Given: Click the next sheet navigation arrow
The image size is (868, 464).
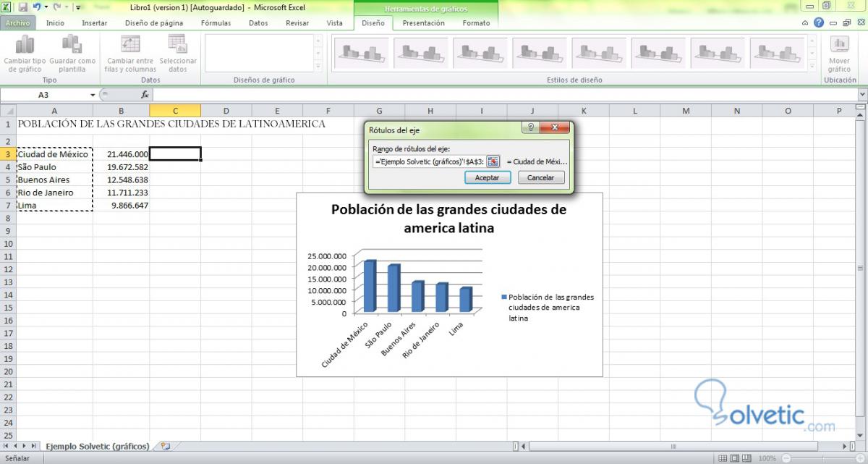Looking at the screenshot, I should pyautogui.click(x=25, y=447).
